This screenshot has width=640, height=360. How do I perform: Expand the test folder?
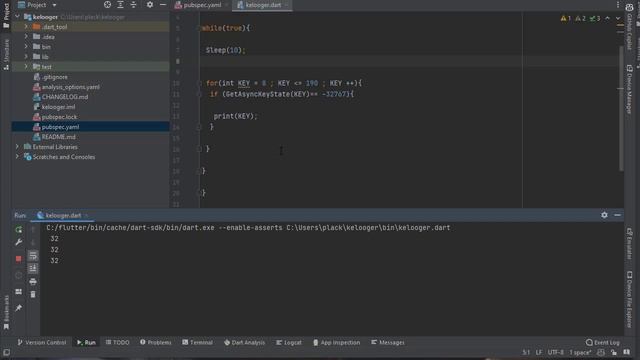click(26, 67)
